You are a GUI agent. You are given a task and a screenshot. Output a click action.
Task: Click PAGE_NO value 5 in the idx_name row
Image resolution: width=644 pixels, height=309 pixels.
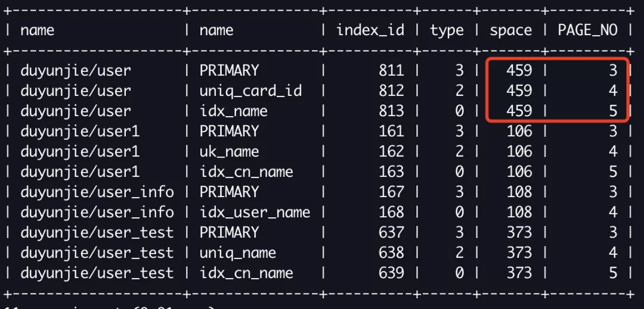point(613,111)
